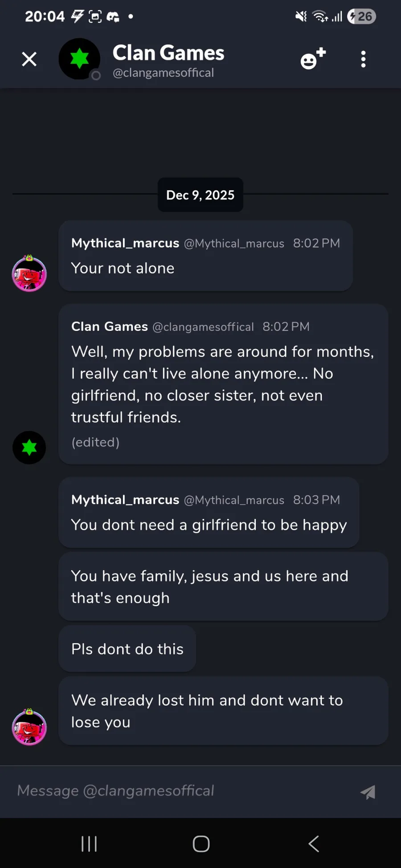Select the "Pls dont do this" message
This screenshot has width=401, height=868.
click(127, 649)
